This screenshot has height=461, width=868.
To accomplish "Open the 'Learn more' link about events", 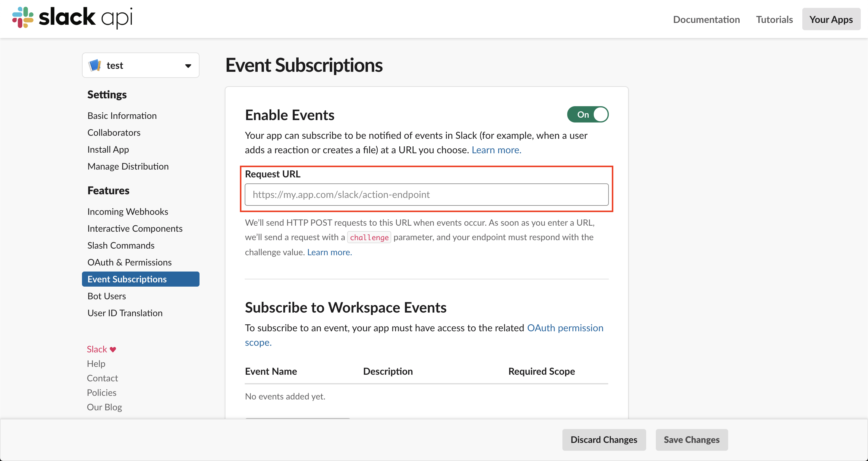I will pos(496,150).
